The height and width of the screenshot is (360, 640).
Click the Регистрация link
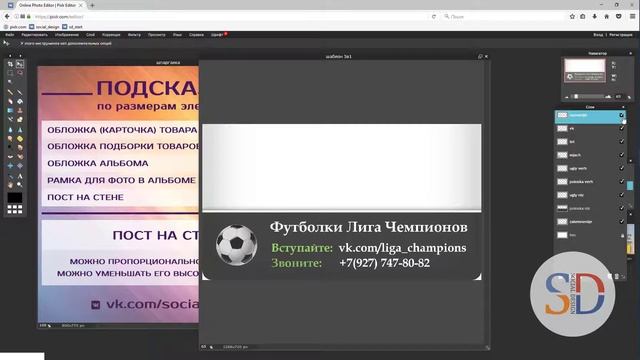pyautogui.click(x=621, y=35)
